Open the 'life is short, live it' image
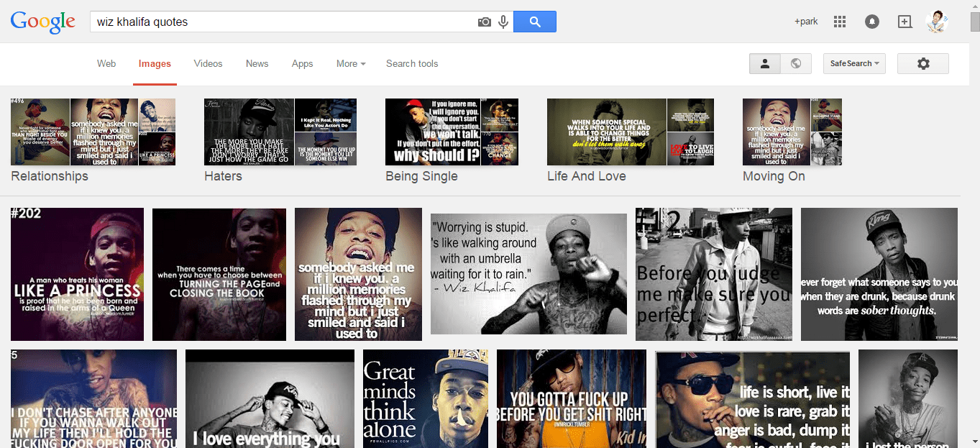980x448 pixels. (752, 399)
